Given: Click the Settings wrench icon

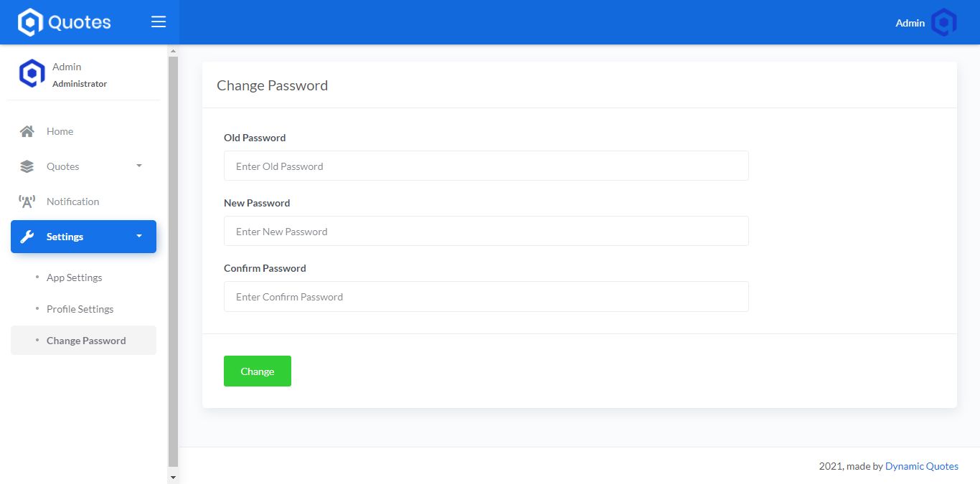Looking at the screenshot, I should 27,237.
